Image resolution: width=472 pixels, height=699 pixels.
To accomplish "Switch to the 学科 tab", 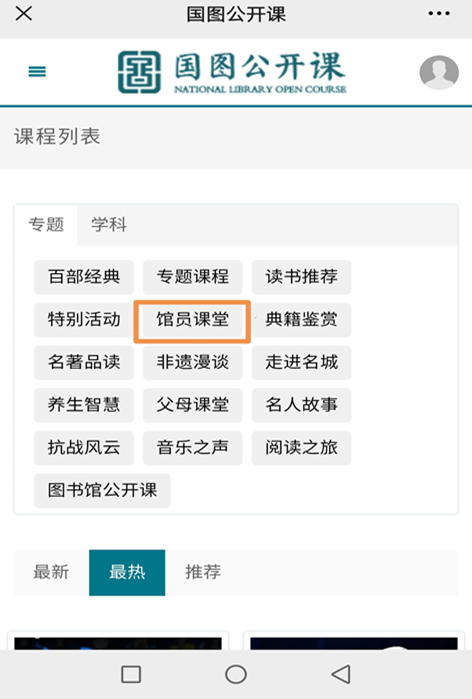I will [x=109, y=224].
